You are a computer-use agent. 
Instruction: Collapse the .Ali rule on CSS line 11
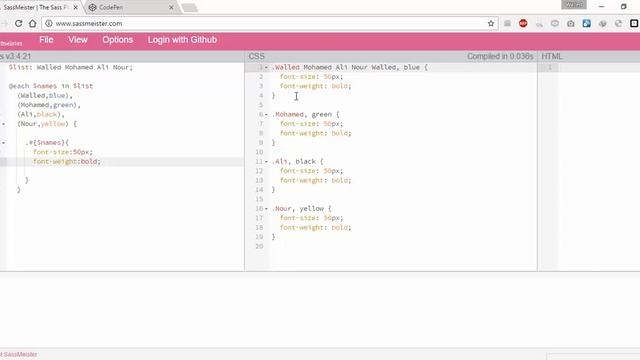(267, 162)
